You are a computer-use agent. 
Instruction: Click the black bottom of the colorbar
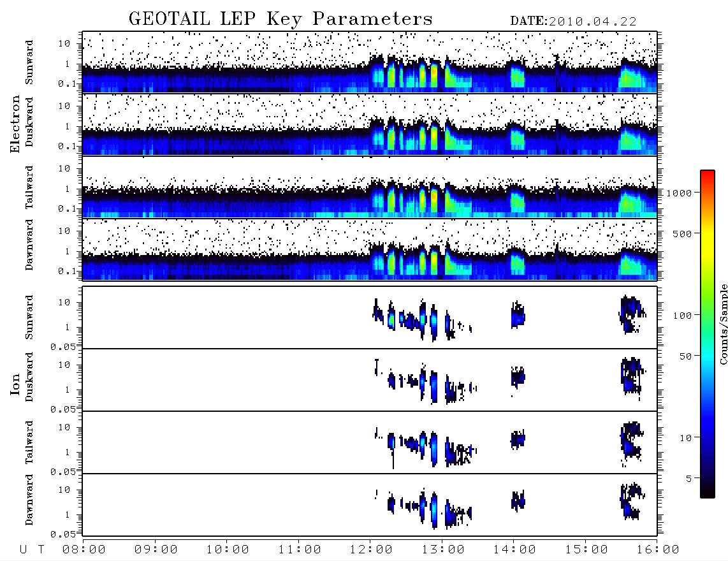708,492
